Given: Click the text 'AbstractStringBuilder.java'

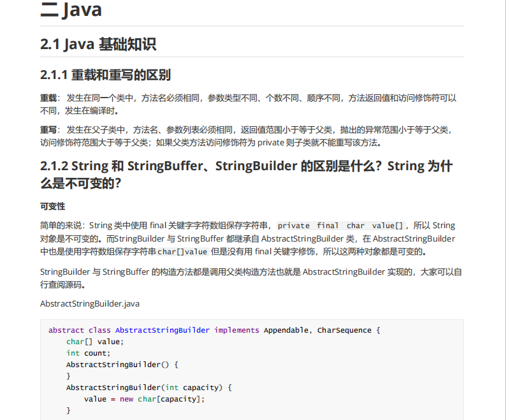Looking at the screenshot, I should [90, 304].
